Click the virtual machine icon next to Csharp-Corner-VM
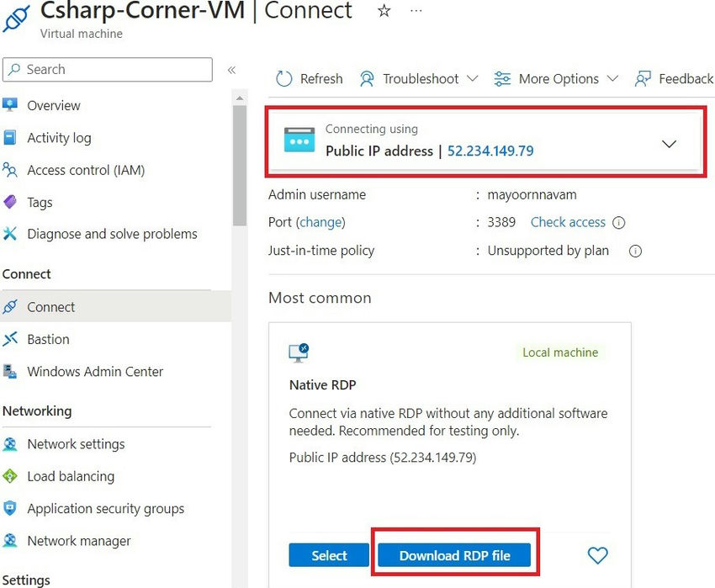715x588 pixels. pos(15,19)
